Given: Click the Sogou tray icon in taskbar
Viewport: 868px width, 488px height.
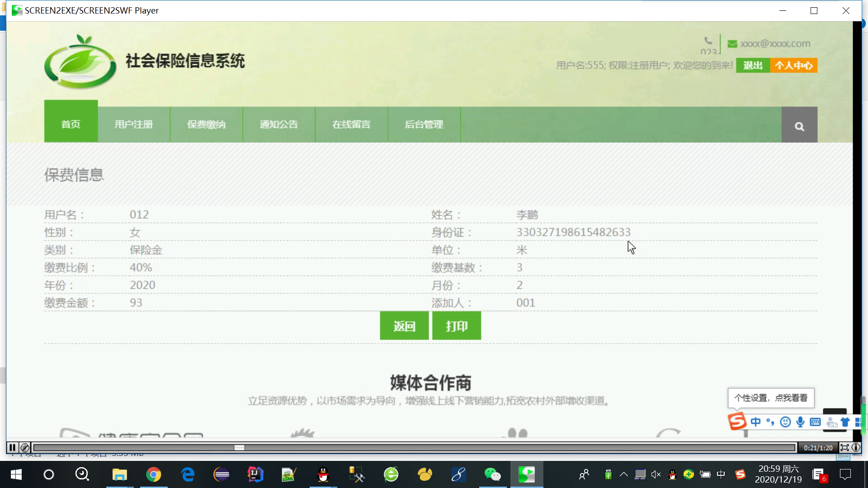Looking at the screenshot, I should tap(740, 474).
